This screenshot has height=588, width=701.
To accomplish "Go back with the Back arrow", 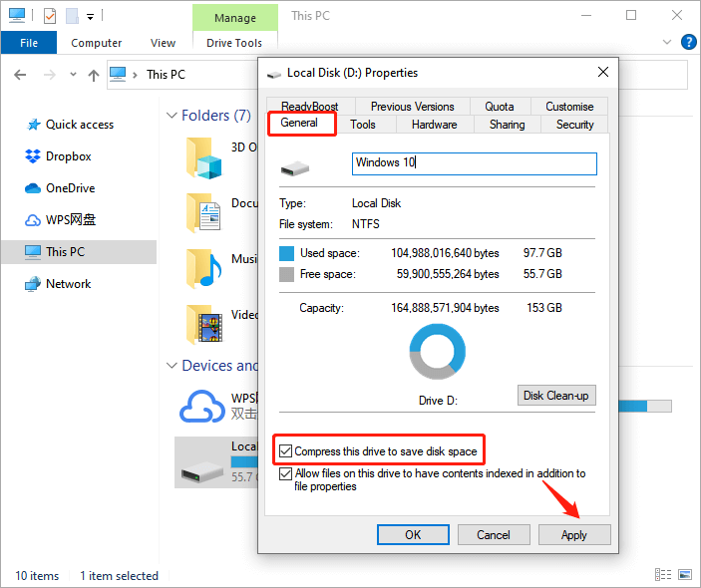I will coord(20,75).
